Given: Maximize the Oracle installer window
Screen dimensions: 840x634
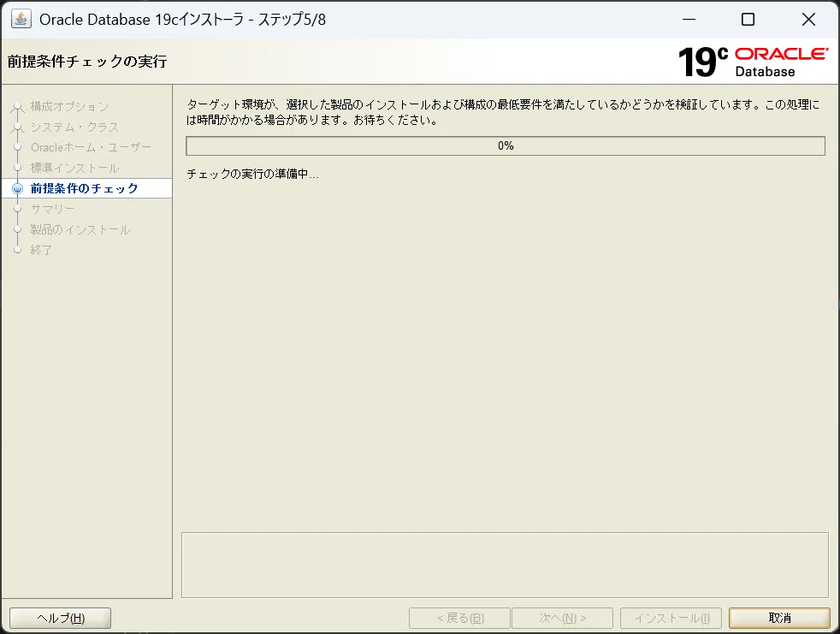Looking at the screenshot, I should (748, 20).
